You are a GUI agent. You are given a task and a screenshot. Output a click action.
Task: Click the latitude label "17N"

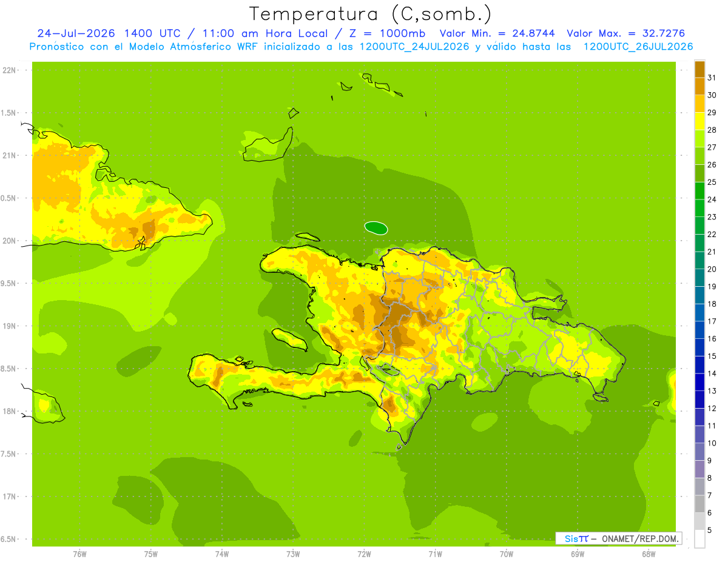[9, 497]
